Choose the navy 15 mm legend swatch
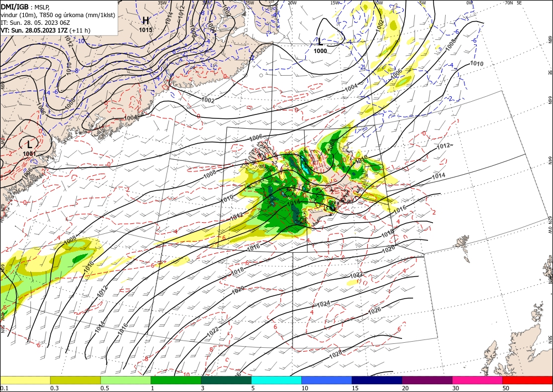The image size is (553, 392). [x=377, y=380]
